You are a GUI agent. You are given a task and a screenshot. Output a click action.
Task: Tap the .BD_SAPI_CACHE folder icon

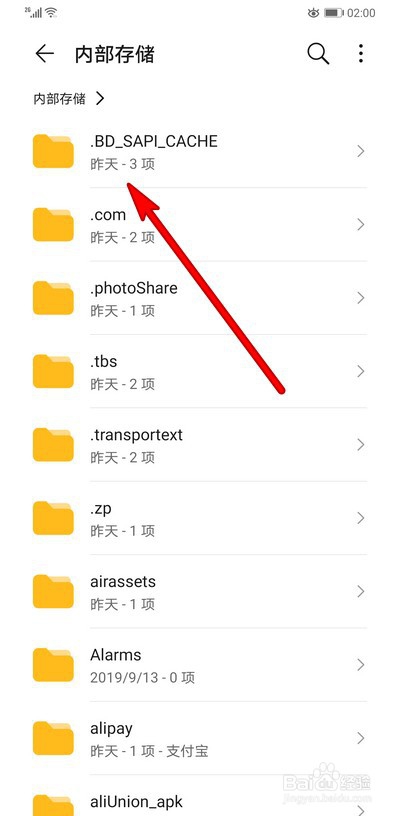pyautogui.click(x=53, y=151)
